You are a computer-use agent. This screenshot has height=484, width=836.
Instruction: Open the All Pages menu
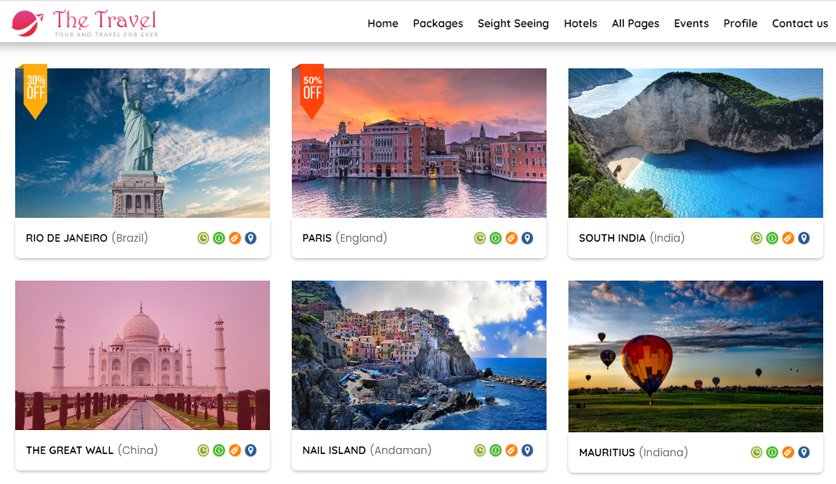tap(635, 23)
